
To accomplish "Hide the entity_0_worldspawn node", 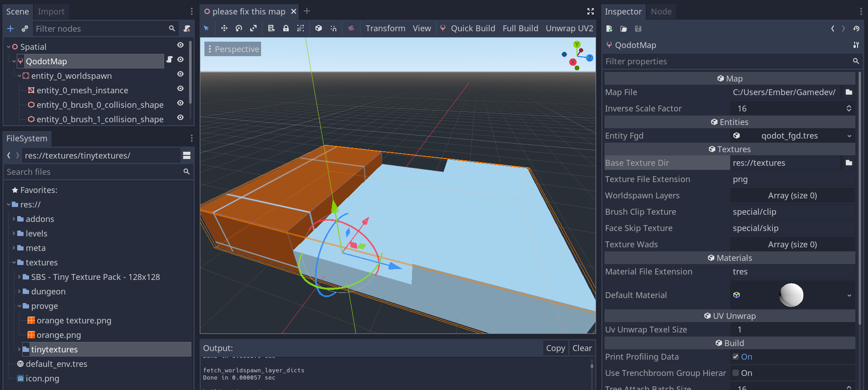I will point(180,74).
